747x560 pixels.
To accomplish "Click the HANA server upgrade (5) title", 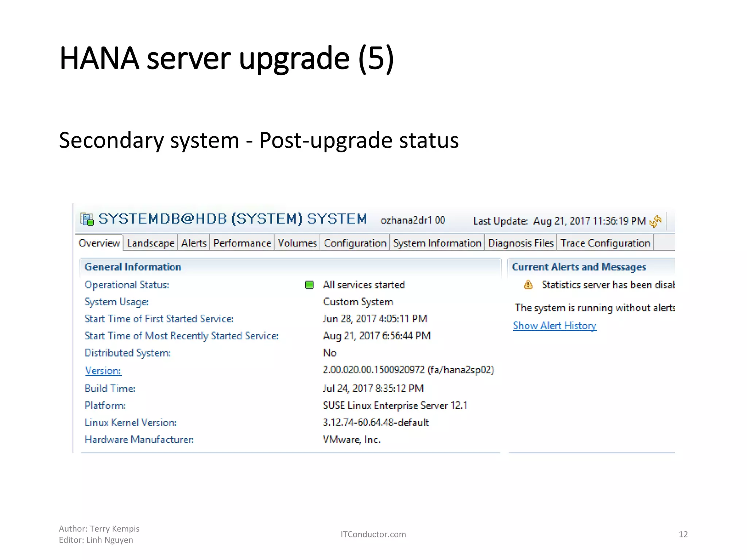I will 227,58.
